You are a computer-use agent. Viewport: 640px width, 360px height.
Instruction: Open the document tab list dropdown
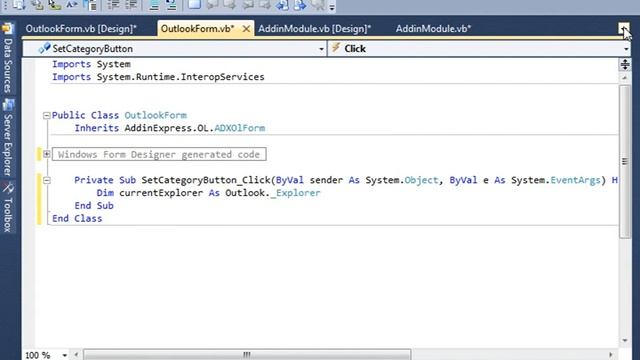[x=623, y=29]
